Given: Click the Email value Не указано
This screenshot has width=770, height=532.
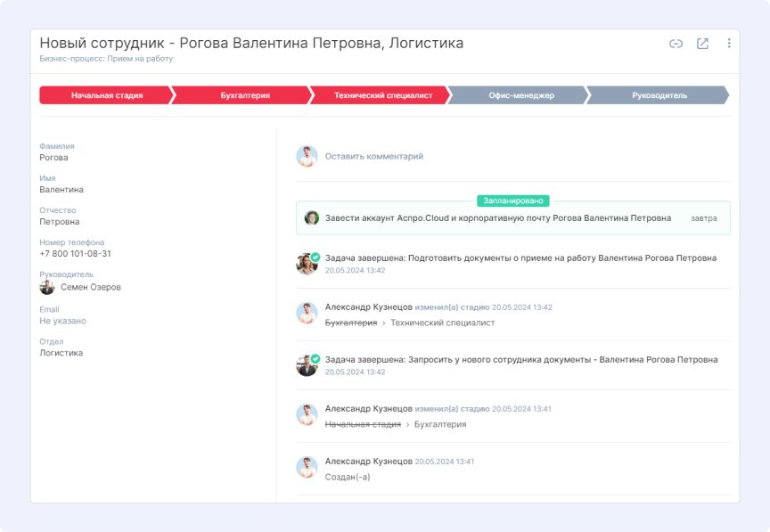Looking at the screenshot, I should [x=62, y=321].
